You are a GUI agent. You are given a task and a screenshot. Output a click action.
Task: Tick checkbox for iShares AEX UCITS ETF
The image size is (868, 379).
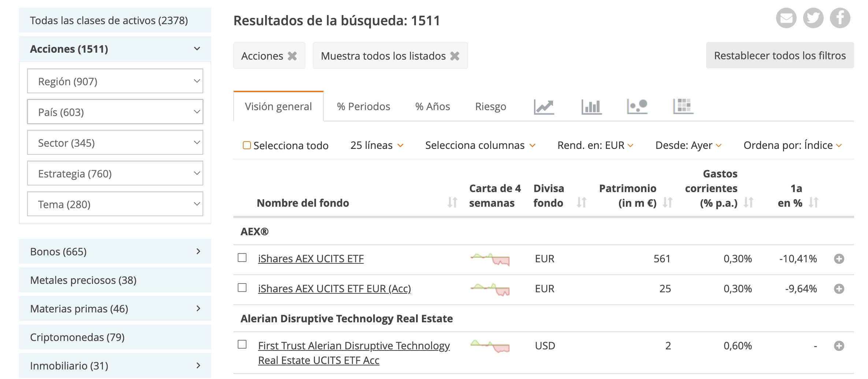[x=242, y=258]
